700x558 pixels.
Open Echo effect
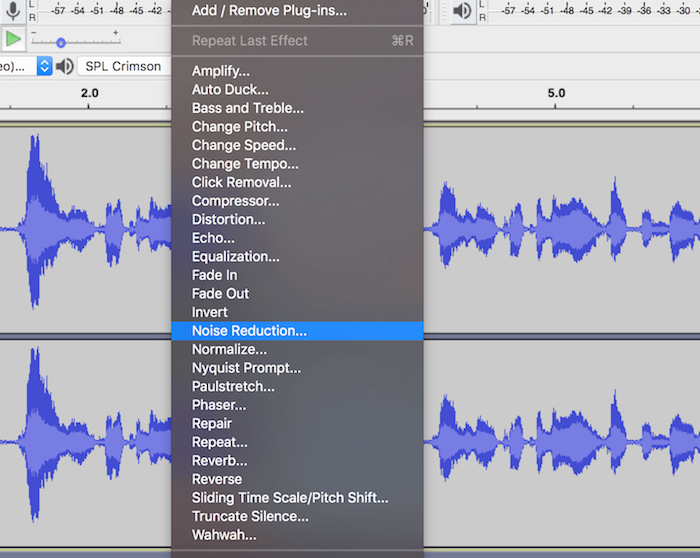[x=297, y=238]
